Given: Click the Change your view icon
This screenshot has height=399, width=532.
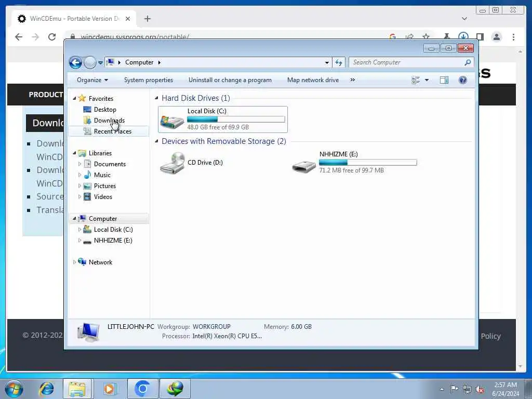Looking at the screenshot, I should click(x=416, y=80).
